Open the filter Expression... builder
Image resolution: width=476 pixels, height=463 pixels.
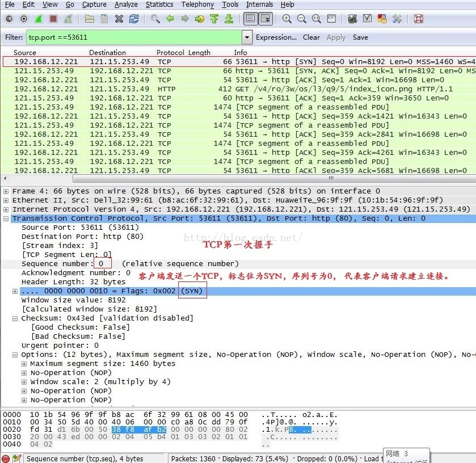point(276,37)
